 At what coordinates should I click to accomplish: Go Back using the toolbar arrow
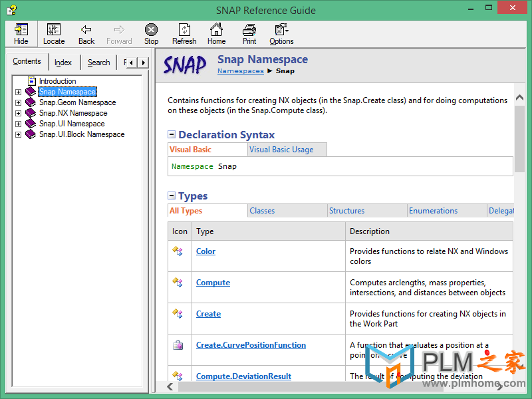pyautogui.click(x=86, y=30)
